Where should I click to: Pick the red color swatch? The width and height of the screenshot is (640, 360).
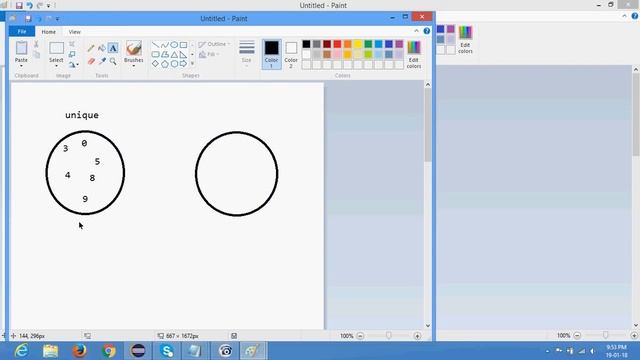[x=337, y=44]
